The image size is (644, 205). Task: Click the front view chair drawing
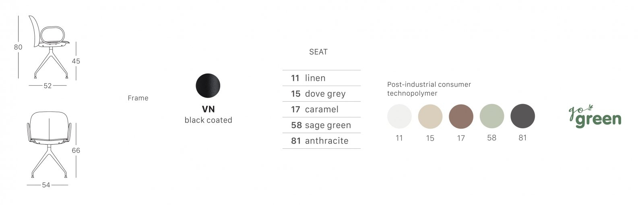49,145
